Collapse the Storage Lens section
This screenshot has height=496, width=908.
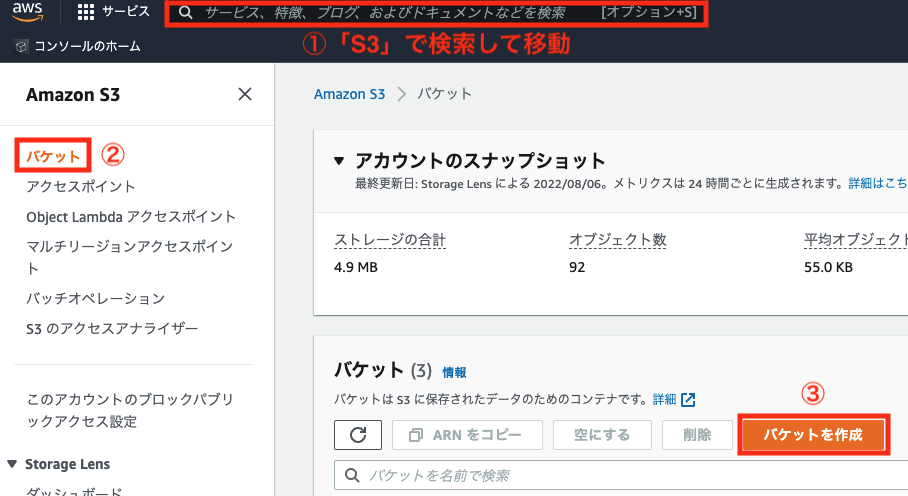12,464
